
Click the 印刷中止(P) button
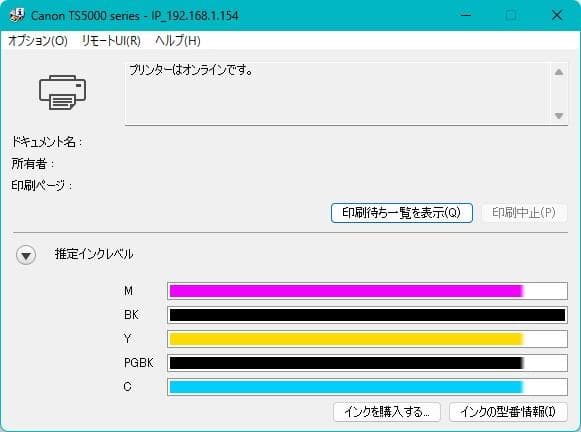click(x=524, y=213)
